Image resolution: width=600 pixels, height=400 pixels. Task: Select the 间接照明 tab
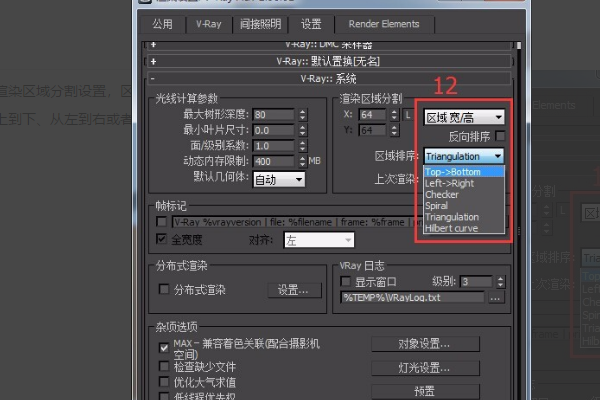coord(260,24)
